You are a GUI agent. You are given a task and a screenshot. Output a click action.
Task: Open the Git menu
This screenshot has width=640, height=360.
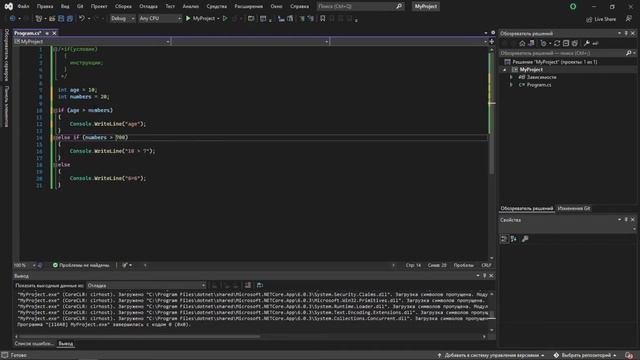coord(80,6)
